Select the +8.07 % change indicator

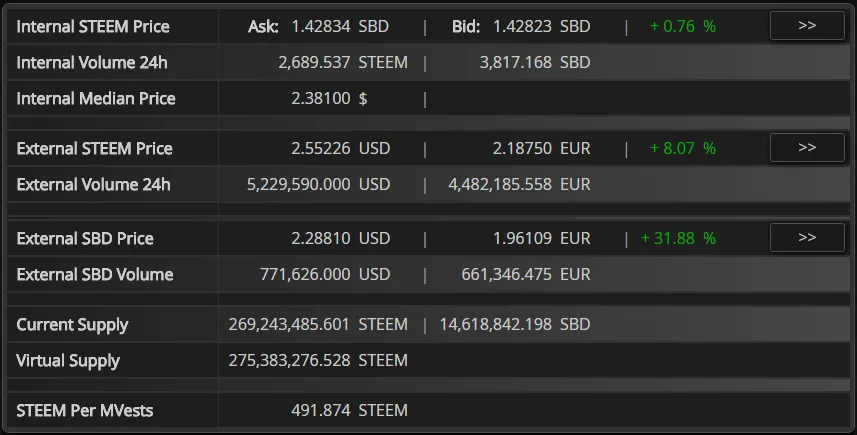683,149
